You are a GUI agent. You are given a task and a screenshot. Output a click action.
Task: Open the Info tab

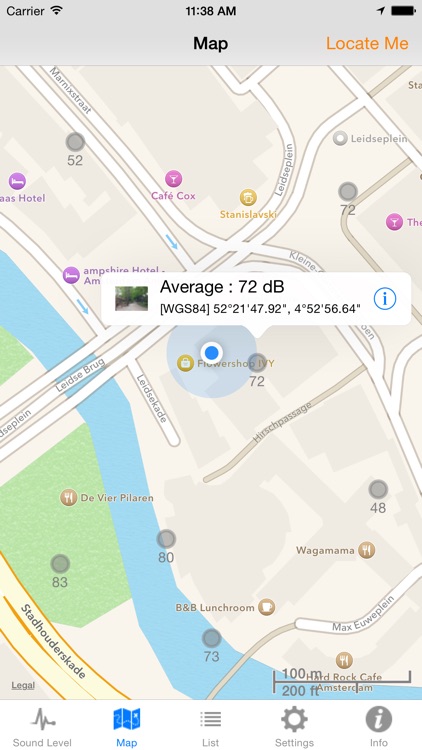(379, 726)
